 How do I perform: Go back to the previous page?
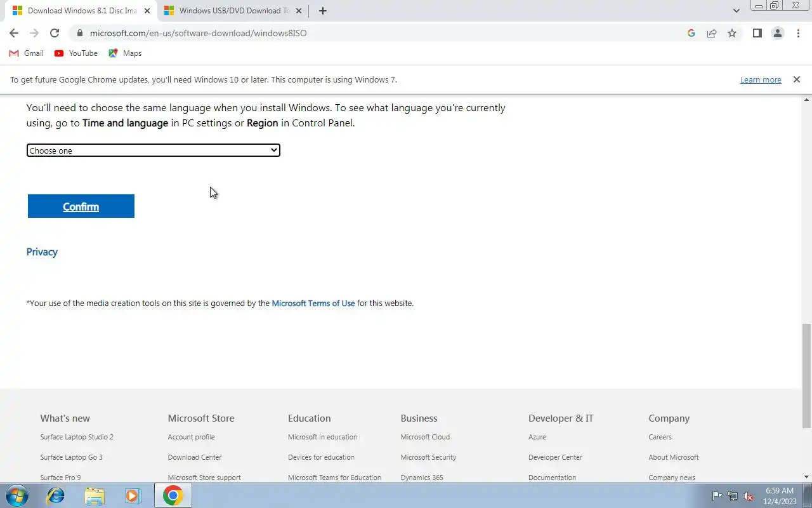point(14,33)
